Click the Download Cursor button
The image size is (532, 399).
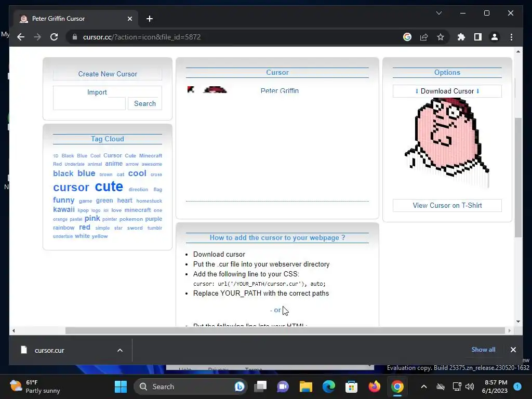point(447,91)
